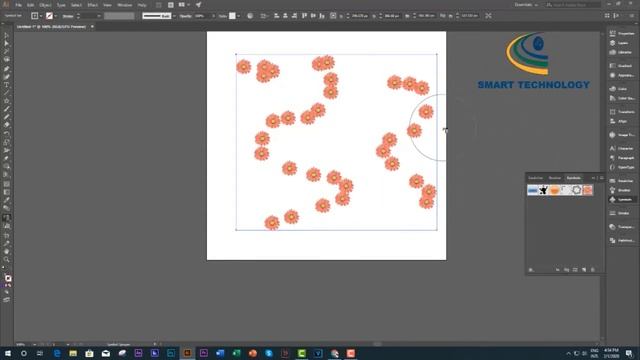Open the Essentials workspace switcher
Viewport: 640px width, 360px height.
click(526, 5)
